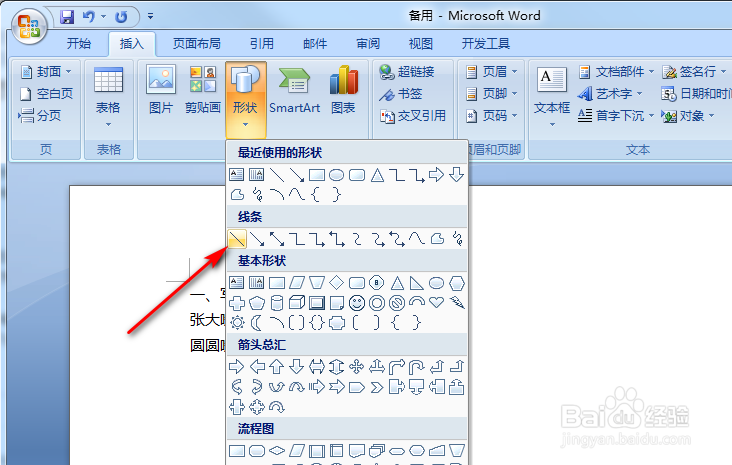732x465 pixels.
Task: Insert a 图表 chart
Action: (x=344, y=90)
